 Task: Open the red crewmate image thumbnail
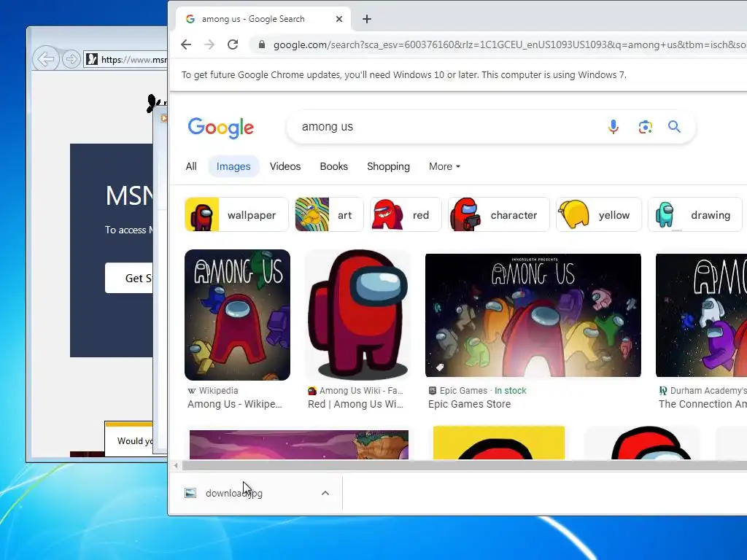pos(357,315)
